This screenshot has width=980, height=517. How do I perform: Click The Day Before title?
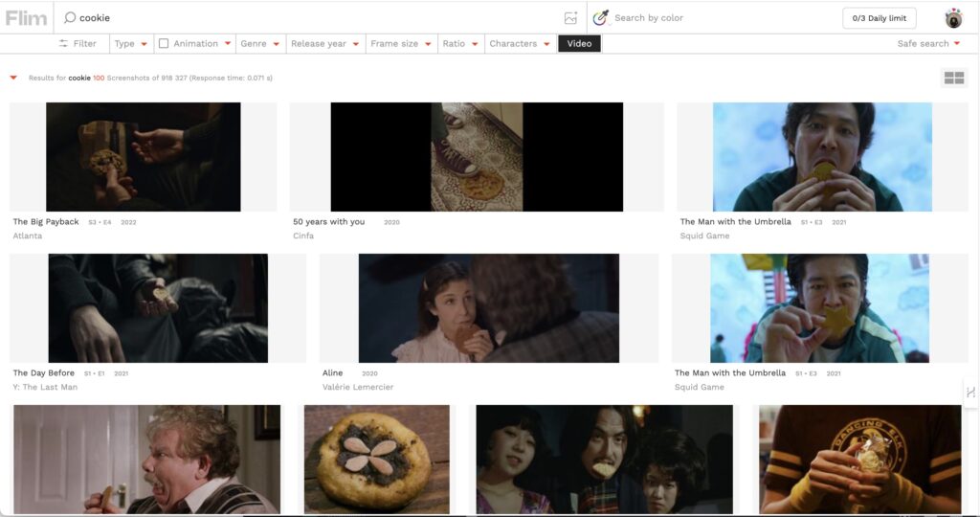(44, 373)
